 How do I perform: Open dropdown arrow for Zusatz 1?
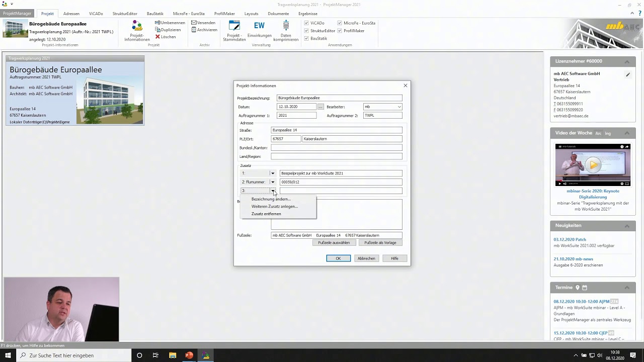tap(273, 173)
